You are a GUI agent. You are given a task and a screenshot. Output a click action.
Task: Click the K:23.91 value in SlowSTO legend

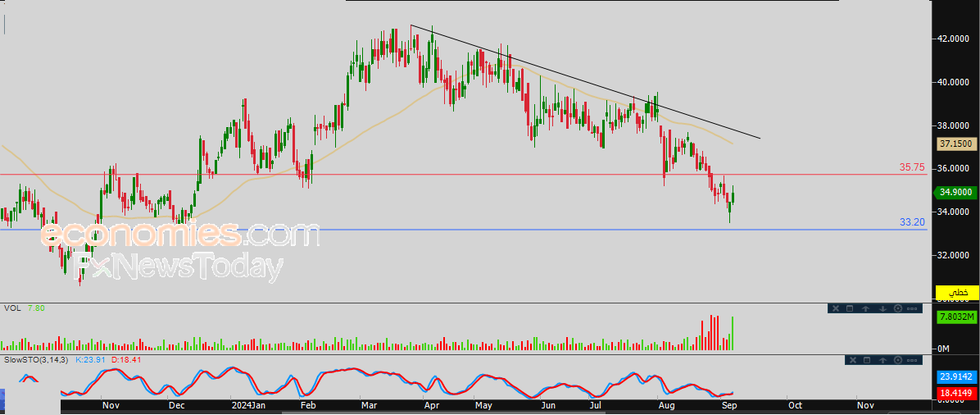click(x=91, y=360)
